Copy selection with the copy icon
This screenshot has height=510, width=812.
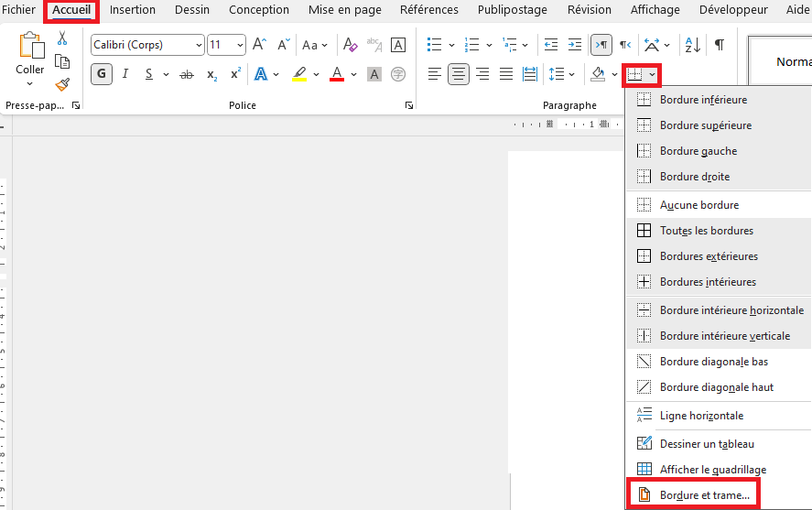[62, 61]
